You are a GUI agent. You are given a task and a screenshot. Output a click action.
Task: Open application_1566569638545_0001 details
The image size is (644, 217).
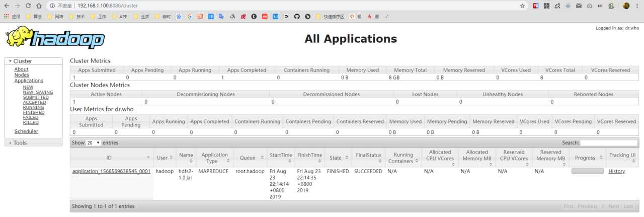tap(111, 171)
